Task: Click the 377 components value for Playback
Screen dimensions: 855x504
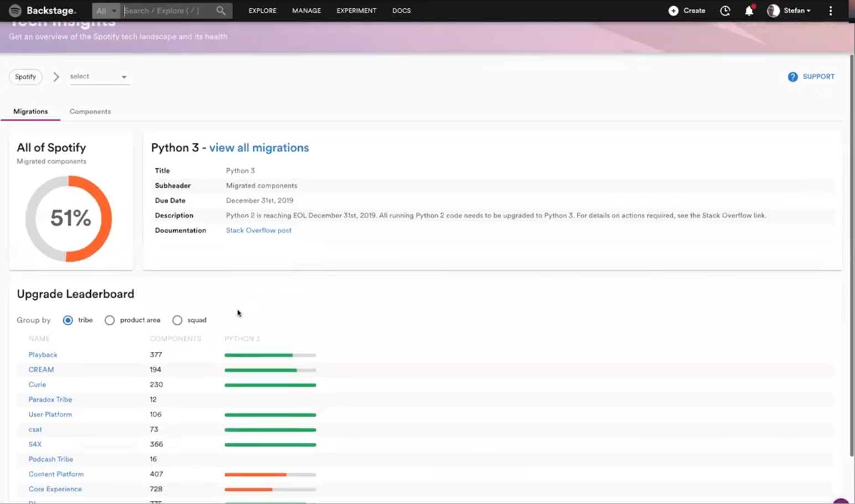Action: (156, 355)
